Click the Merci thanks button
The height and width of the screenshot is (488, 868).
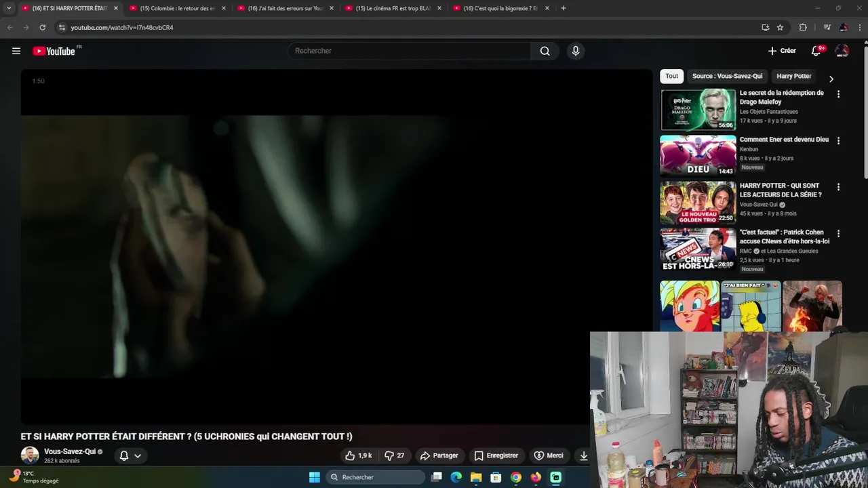(x=548, y=455)
